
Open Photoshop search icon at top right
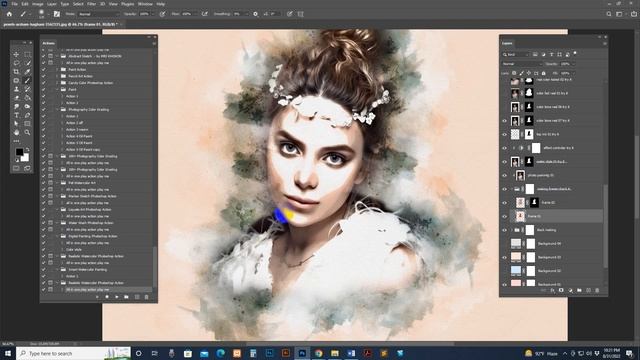[x=609, y=14]
